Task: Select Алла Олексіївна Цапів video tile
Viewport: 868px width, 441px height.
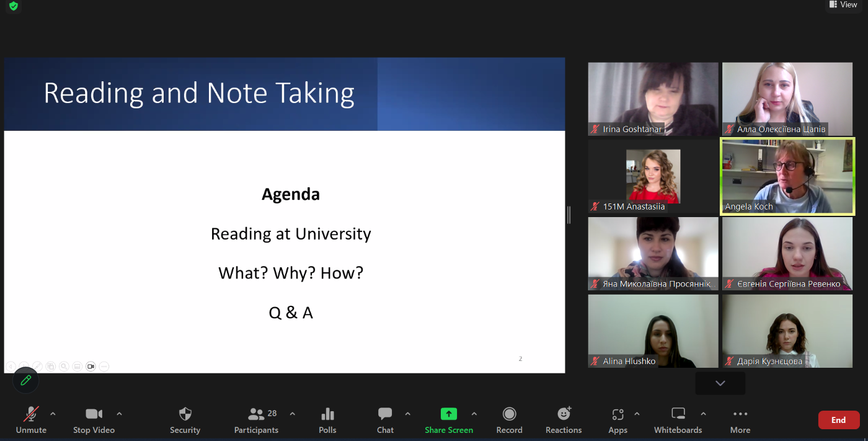Action: point(787,99)
